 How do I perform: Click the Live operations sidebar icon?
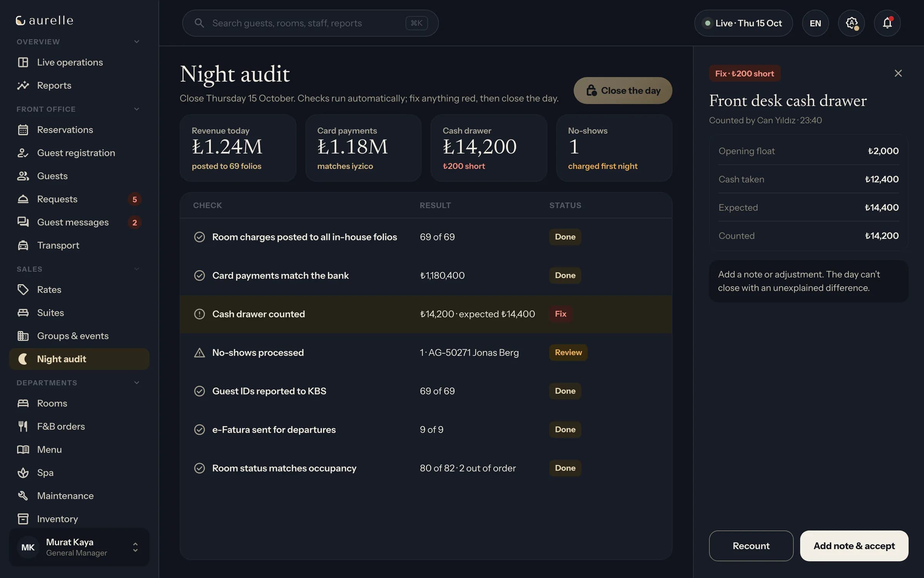23,62
